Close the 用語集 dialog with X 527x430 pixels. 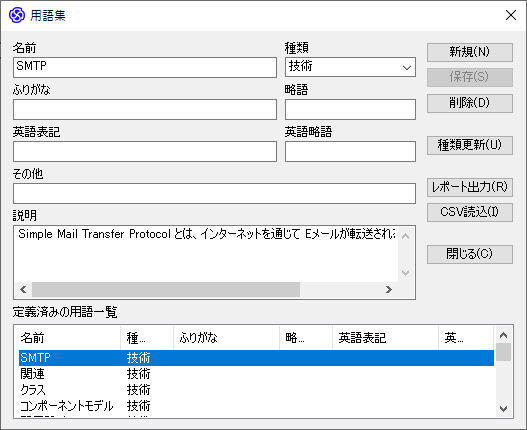tap(511, 15)
